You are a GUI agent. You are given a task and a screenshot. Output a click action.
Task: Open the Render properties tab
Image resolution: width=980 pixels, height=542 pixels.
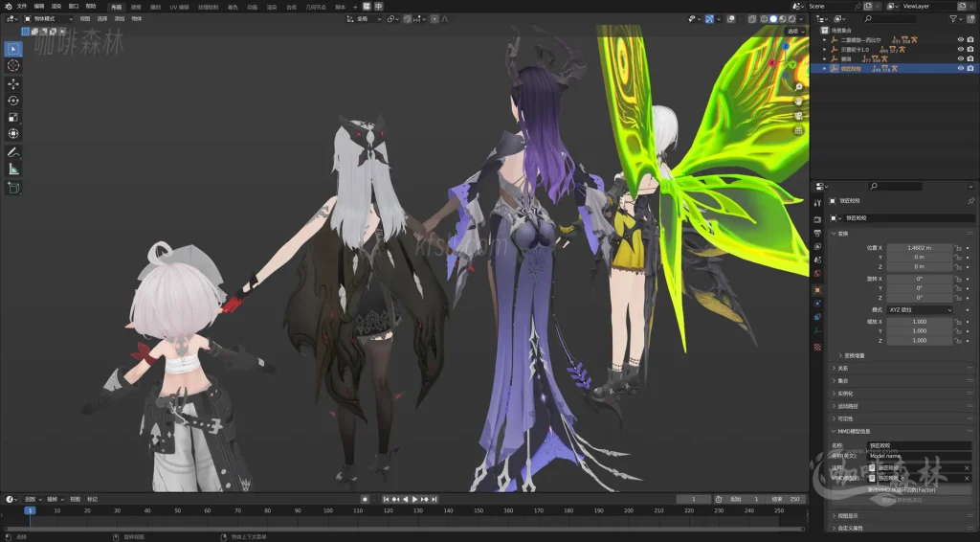click(817, 219)
